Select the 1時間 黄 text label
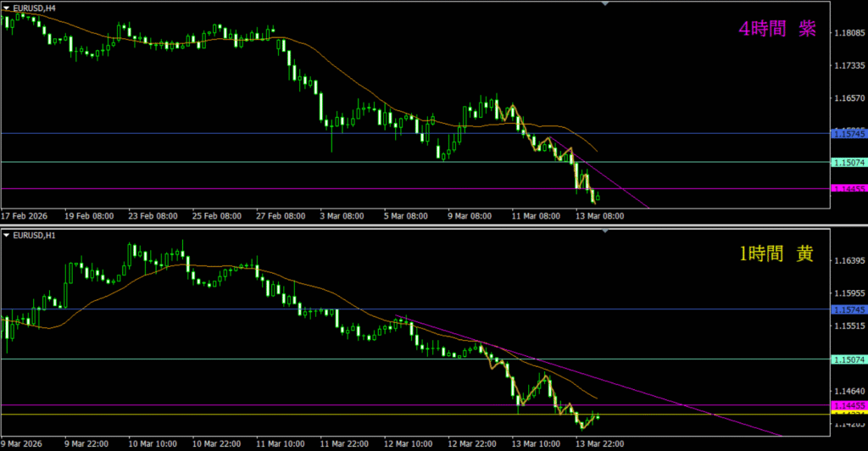 click(777, 254)
